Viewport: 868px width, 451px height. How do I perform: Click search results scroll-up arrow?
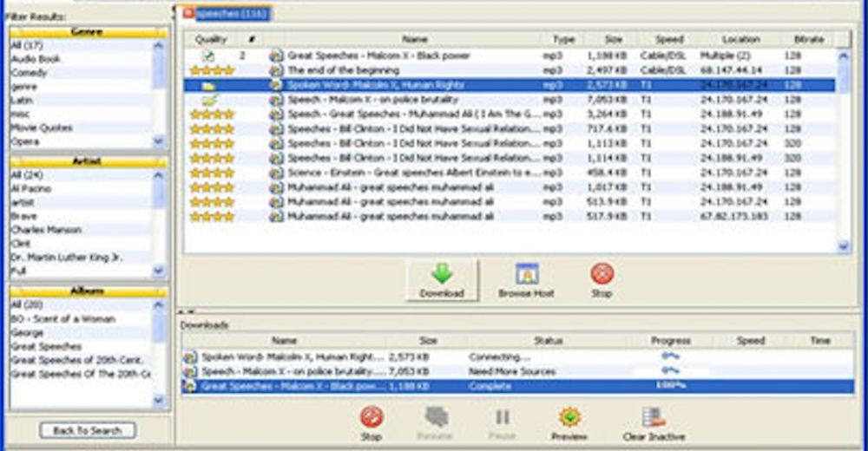click(843, 56)
